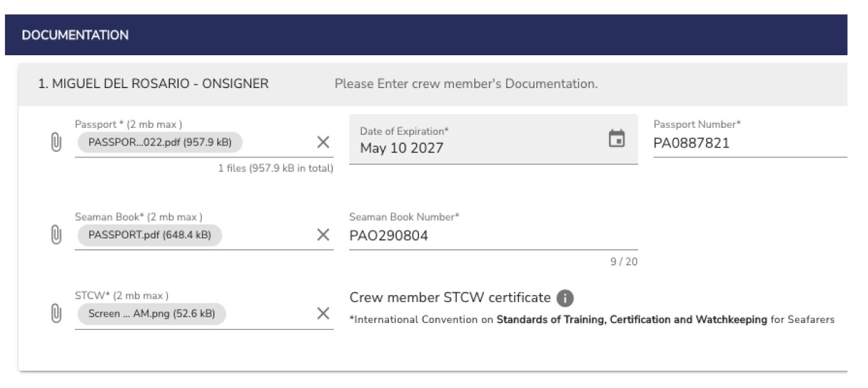Click the STCW certificate info icon
The height and width of the screenshot is (388, 868).
click(x=566, y=299)
